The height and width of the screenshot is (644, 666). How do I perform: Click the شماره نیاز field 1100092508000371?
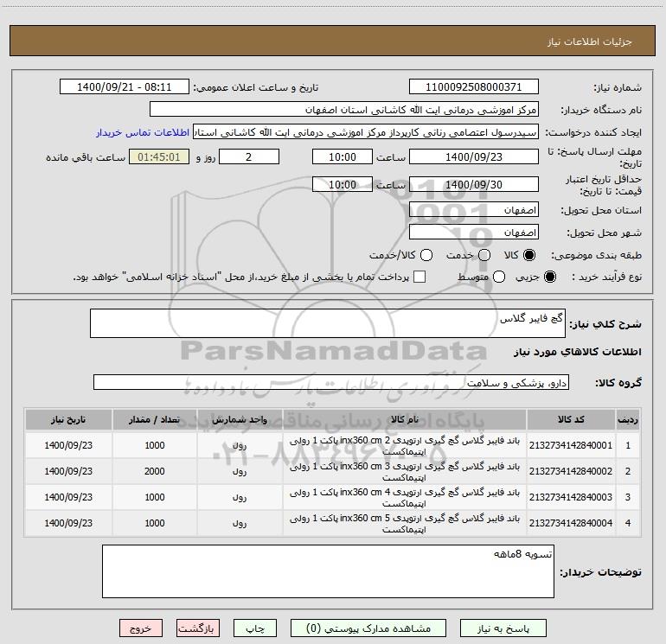(474, 87)
